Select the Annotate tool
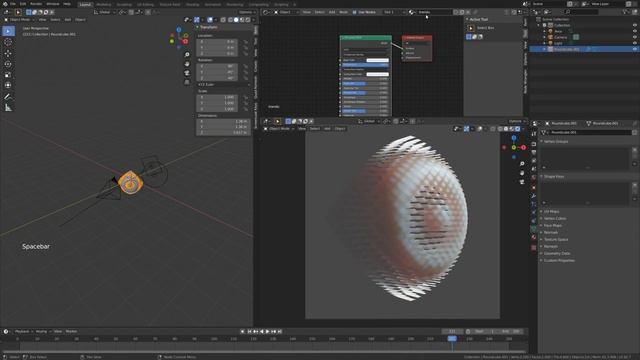 (8, 97)
